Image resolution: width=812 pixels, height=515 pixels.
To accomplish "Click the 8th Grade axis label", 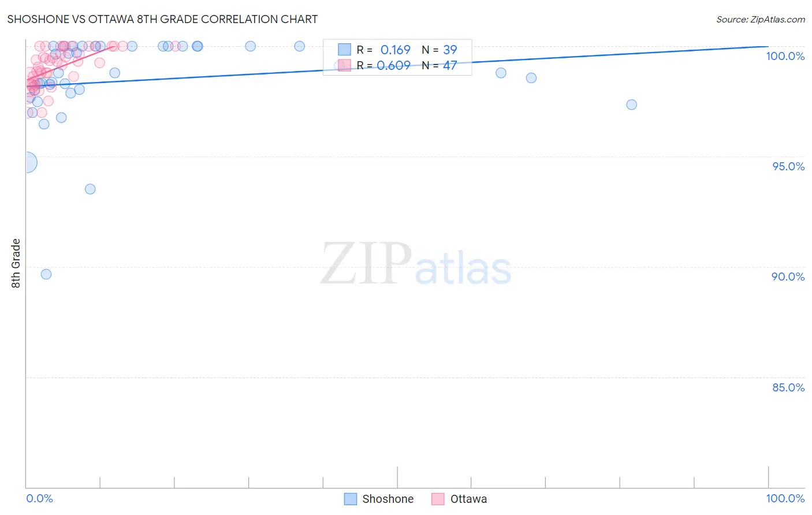I will (x=16, y=263).
